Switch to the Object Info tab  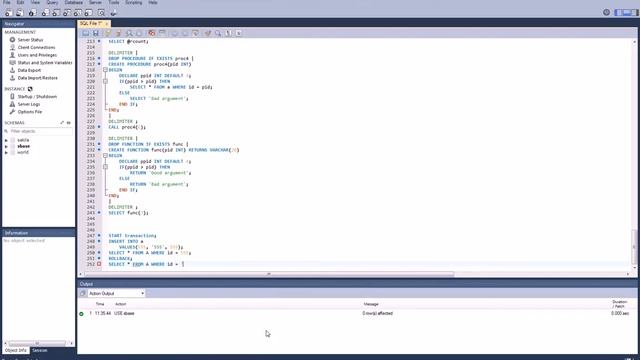(16, 350)
